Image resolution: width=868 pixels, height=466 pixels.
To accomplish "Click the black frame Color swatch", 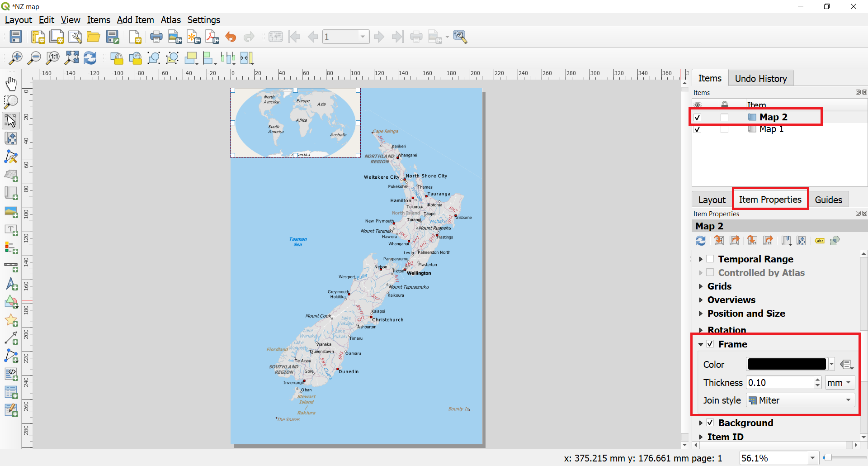I will (x=787, y=364).
